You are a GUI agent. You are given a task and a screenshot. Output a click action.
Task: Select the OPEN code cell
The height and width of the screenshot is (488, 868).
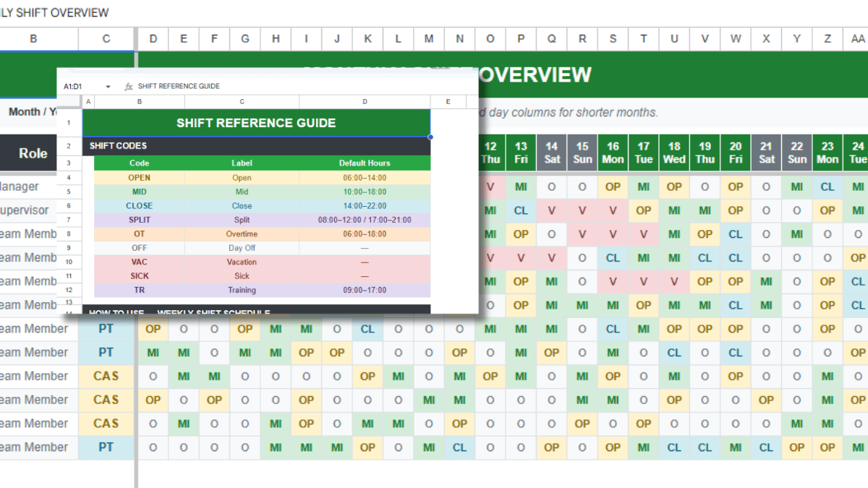pyautogui.click(x=139, y=177)
